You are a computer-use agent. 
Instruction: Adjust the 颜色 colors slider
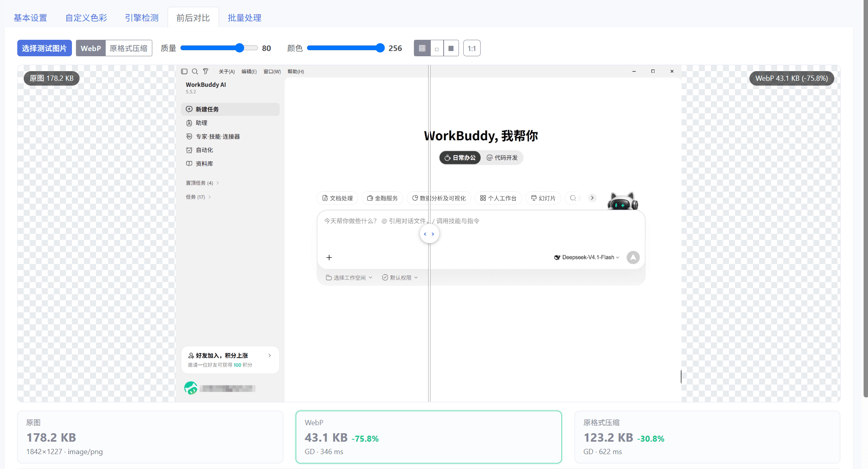coord(346,48)
